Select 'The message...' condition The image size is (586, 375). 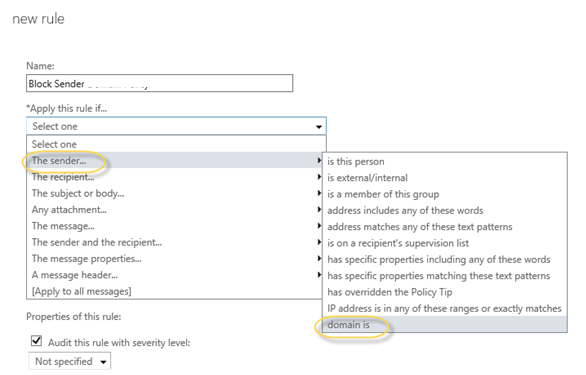tap(174, 226)
